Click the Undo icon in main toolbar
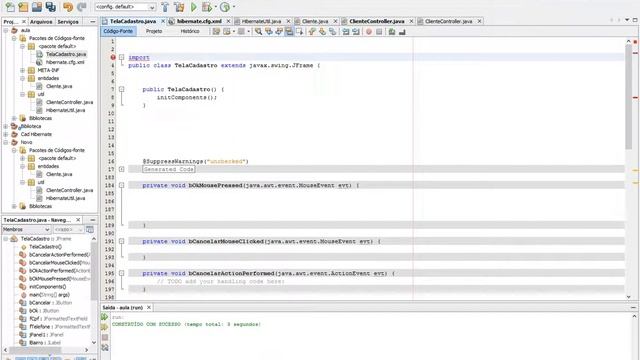 pos(68,7)
